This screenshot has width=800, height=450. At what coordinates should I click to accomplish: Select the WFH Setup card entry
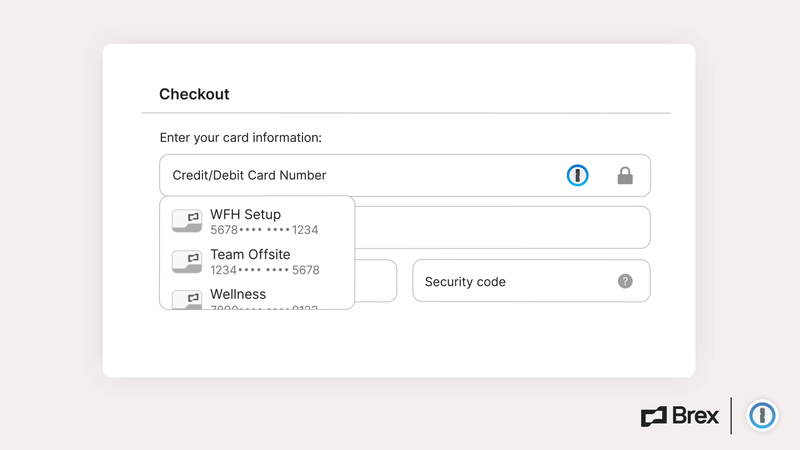coord(257,221)
